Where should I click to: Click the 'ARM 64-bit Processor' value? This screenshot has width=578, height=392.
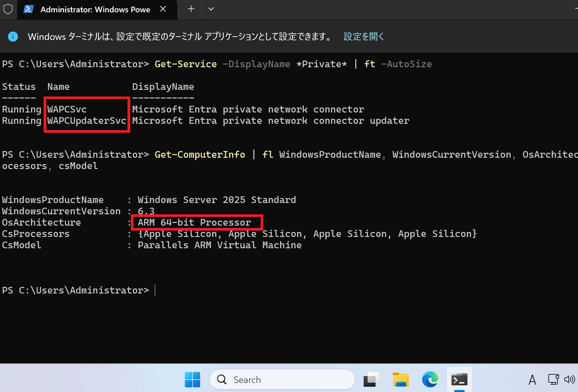coord(194,223)
